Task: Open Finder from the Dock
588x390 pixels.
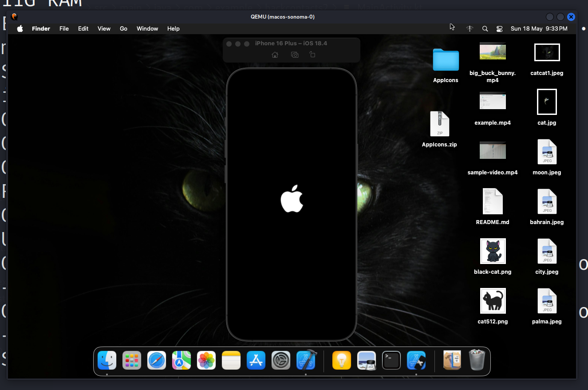Action: click(x=107, y=360)
